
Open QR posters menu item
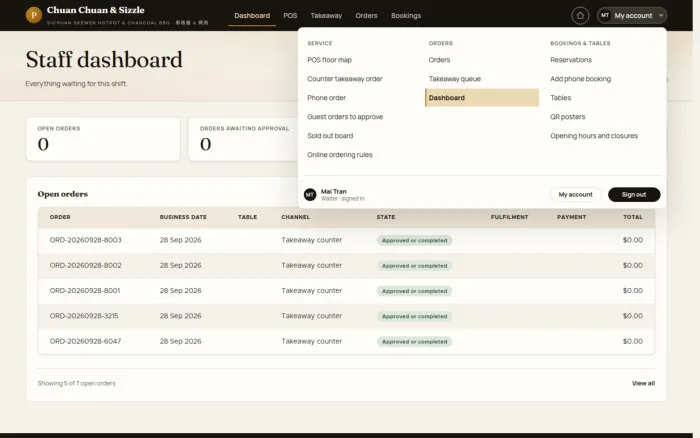tap(567, 117)
